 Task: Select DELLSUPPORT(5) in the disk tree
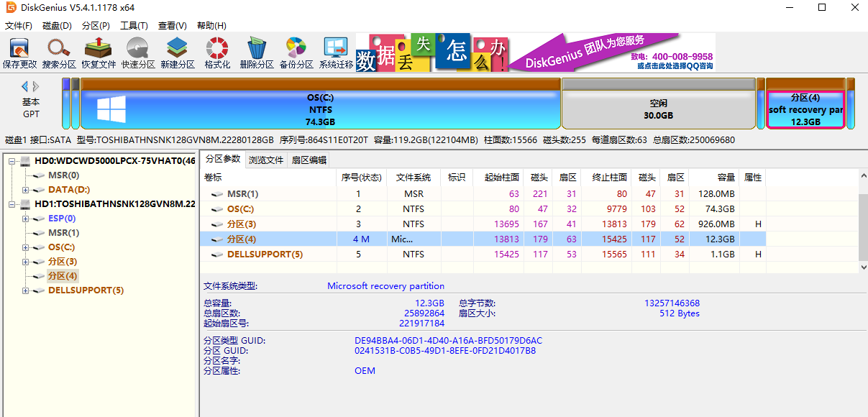click(x=86, y=290)
